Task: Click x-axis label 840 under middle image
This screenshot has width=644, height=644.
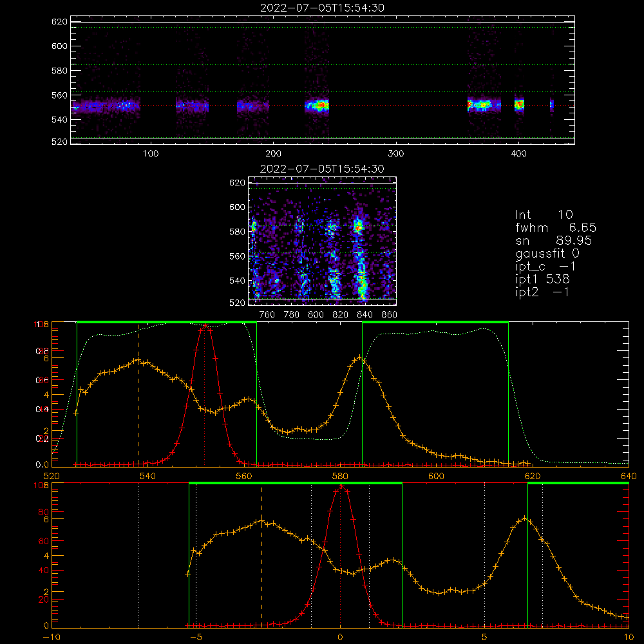Action: pos(365,315)
